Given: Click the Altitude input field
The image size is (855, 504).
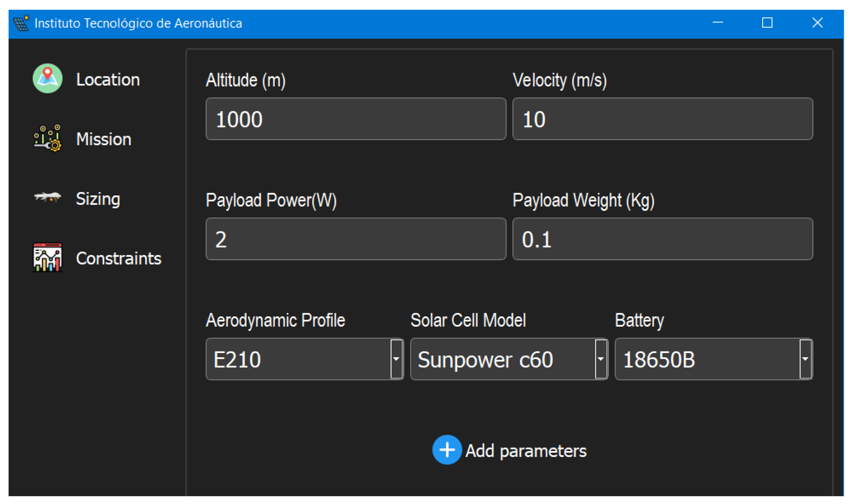Looking at the screenshot, I should coord(355,119).
